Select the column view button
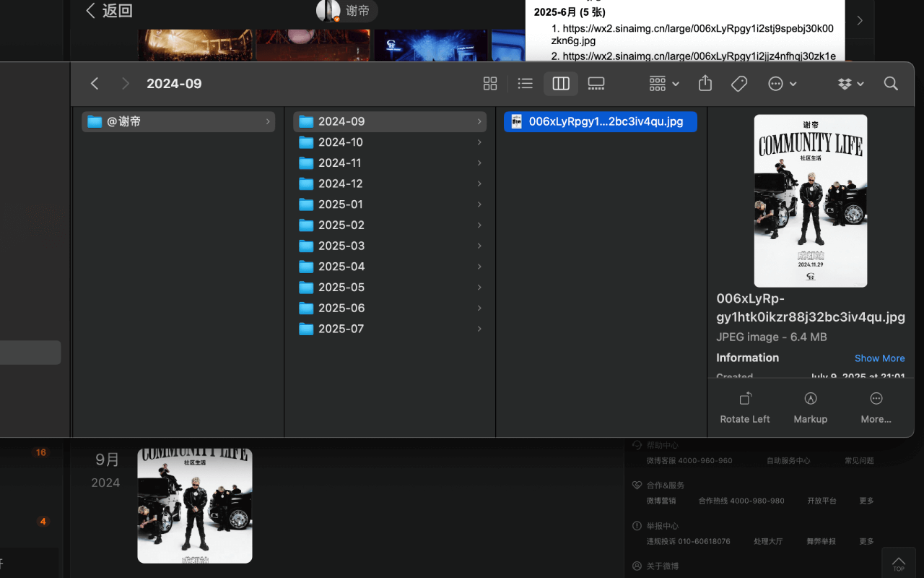Viewport: 924px width, 578px height. (x=561, y=84)
